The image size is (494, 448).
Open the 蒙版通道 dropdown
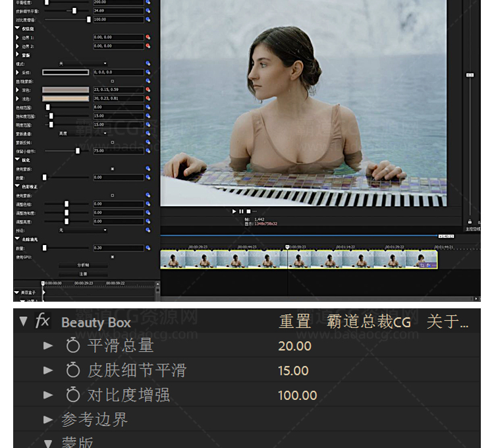click(83, 134)
